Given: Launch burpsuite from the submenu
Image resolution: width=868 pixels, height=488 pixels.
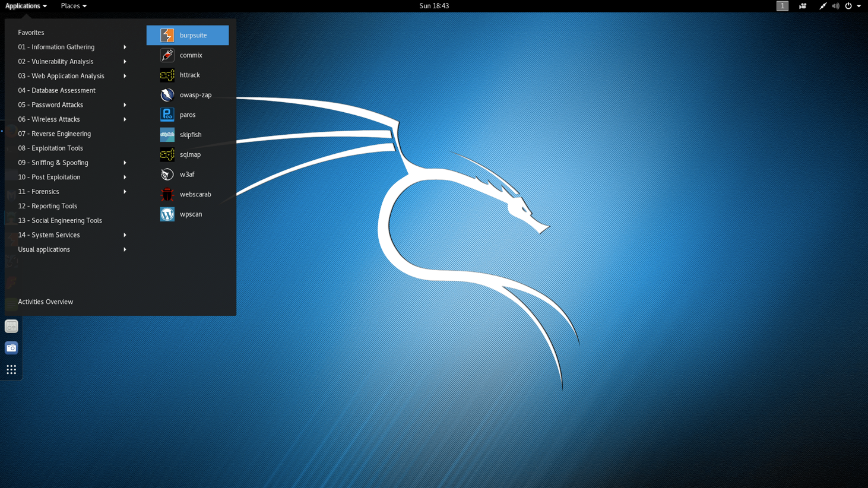Looking at the screenshot, I should pos(188,35).
